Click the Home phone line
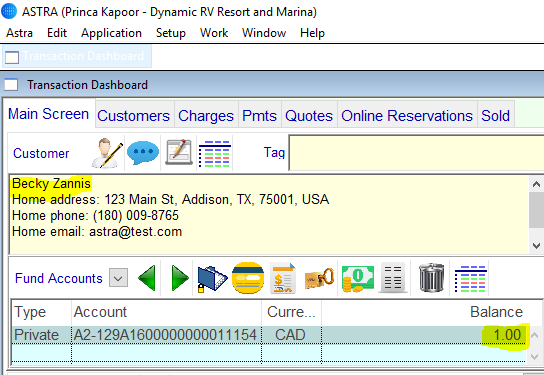 click(95, 215)
